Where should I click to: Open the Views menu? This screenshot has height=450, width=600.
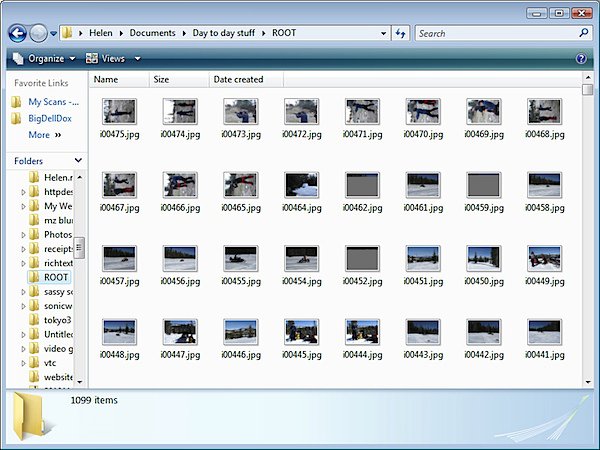point(113,59)
